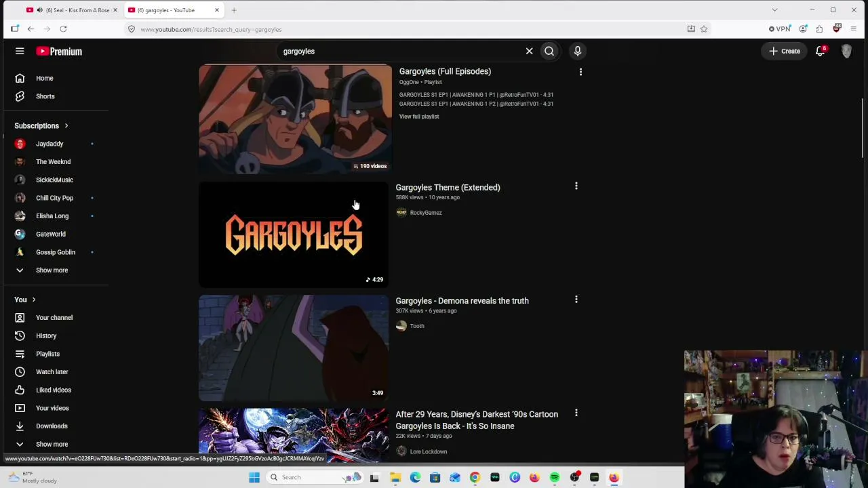Go back in browser history
The width and height of the screenshot is (868, 488).
31,29
